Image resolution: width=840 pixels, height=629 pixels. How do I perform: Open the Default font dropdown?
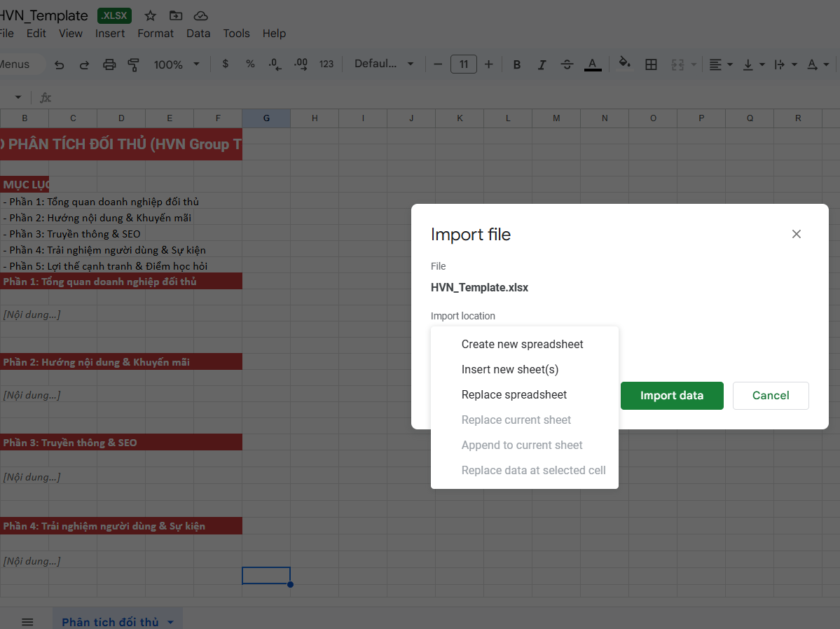tap(384, 64)
